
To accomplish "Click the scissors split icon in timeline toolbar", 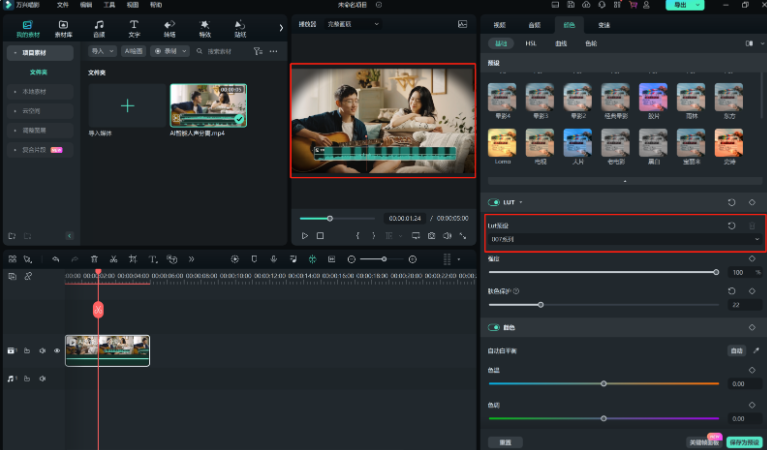I will [x=114, y=259].
